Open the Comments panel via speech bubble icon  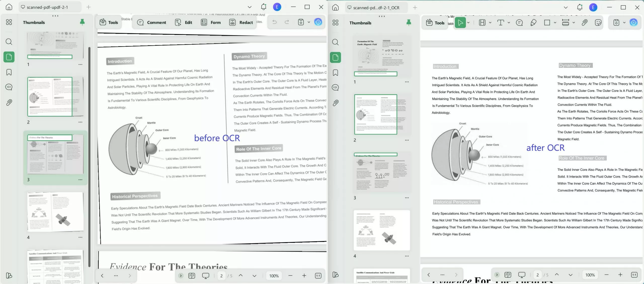(x=9, y=87)
